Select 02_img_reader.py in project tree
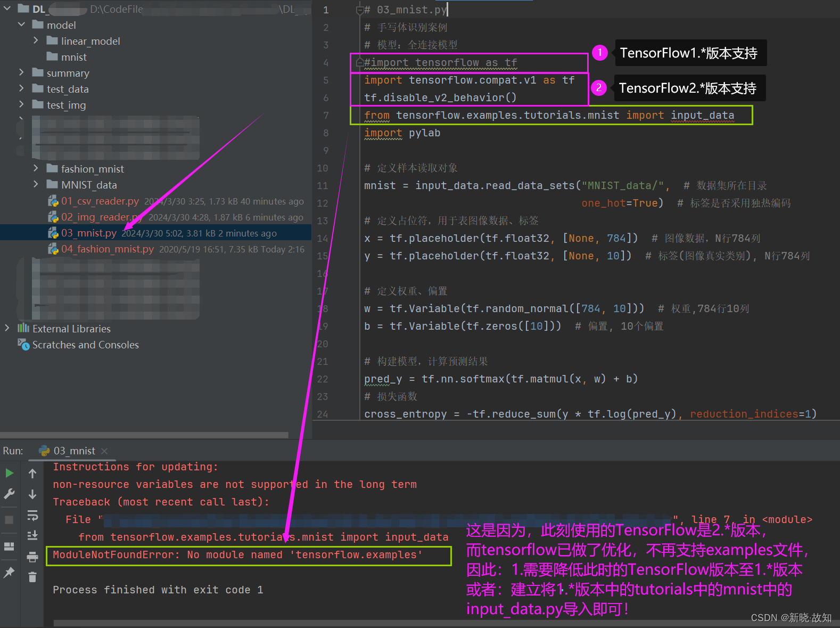 point(102,217)
